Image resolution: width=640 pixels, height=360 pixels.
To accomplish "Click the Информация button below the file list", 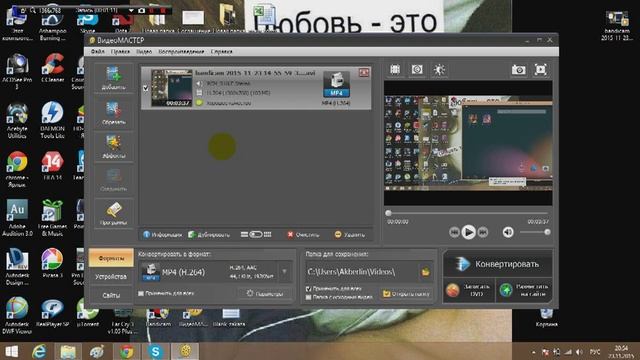I will click(162, 235).
